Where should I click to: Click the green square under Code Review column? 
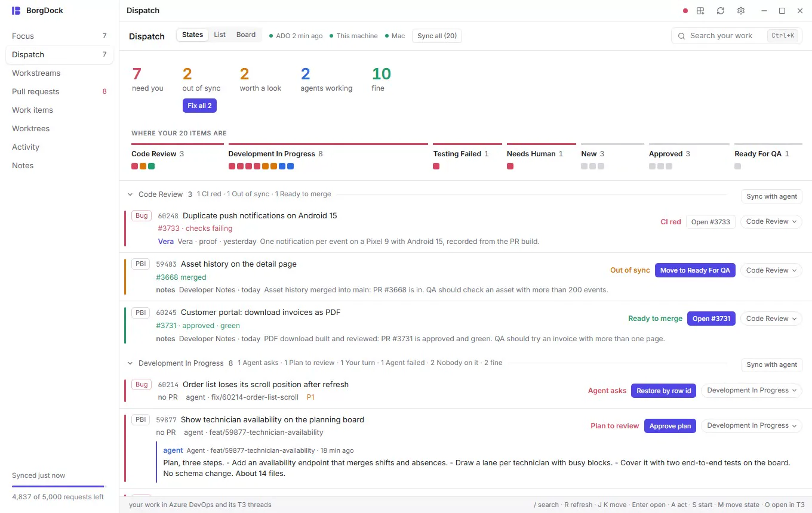(x=152, y=166)
